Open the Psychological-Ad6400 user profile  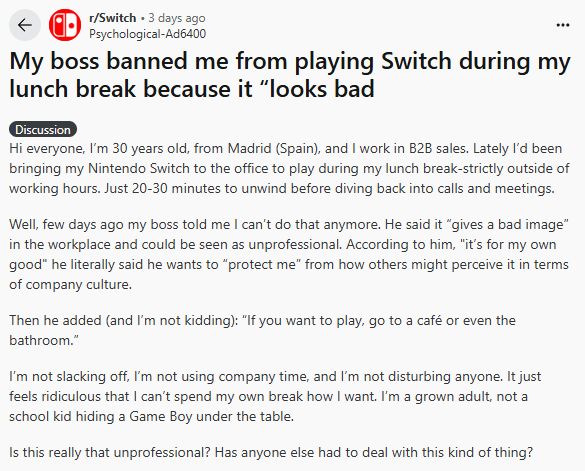(x=147, y=34)
